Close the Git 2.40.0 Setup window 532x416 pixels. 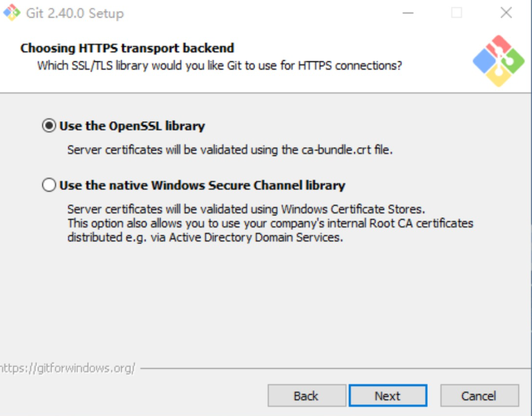coord(506,13)
